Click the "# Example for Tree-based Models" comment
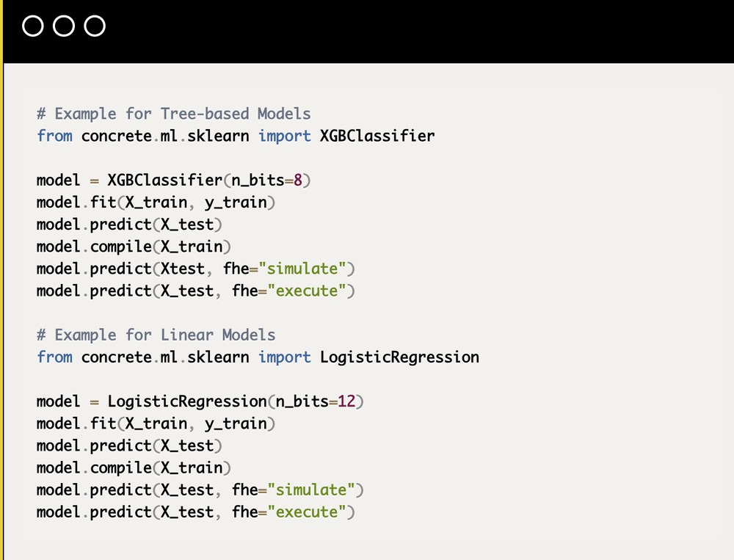The width and height of the screenshot is (734, 560). pos(173,114)
